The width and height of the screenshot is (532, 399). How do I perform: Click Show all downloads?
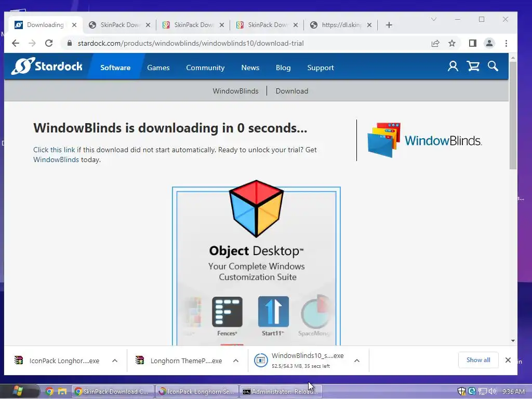coord(478,360)
